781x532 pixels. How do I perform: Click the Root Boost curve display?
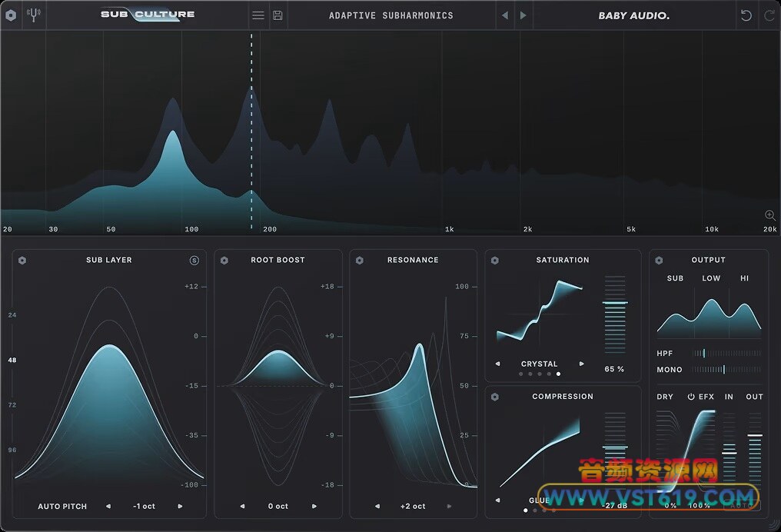278,386
